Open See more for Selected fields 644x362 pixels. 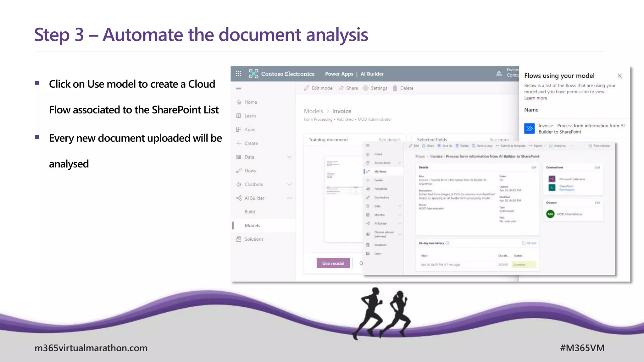point(499,140)
